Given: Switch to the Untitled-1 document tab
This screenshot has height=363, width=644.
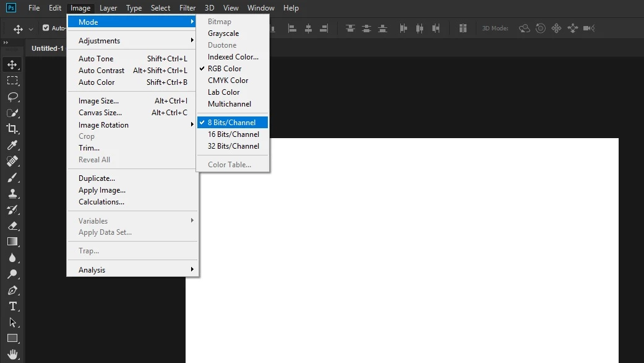Looking at the screenshot, I should pyautogui.click(x=47, y=48).
